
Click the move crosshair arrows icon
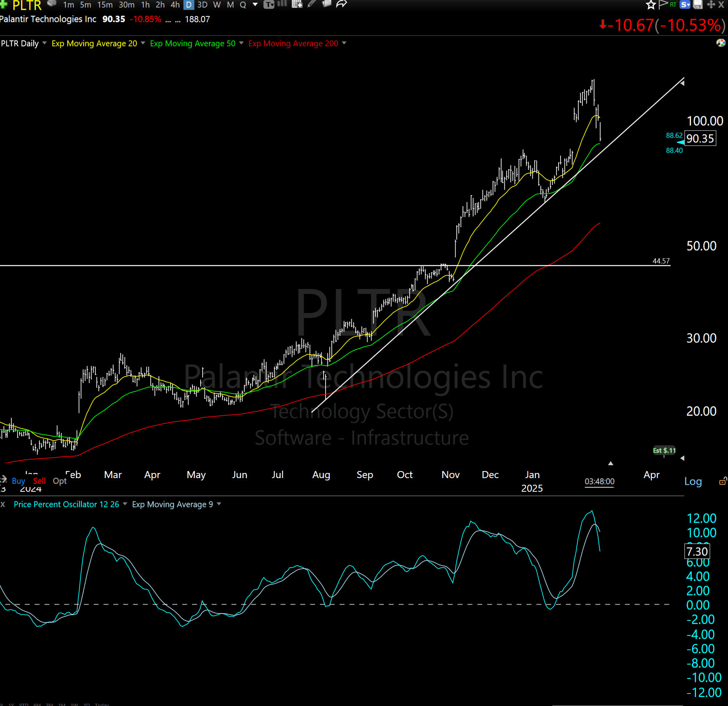pos(711,5)
